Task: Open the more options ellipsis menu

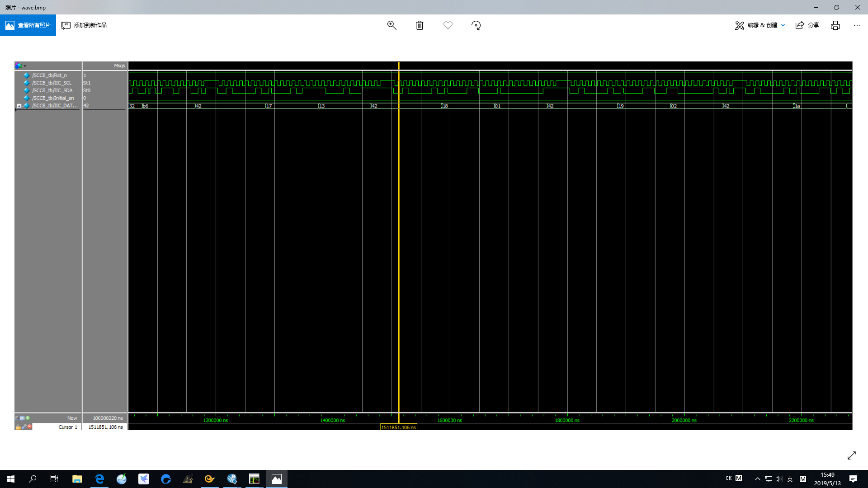Action: (857, 25)
